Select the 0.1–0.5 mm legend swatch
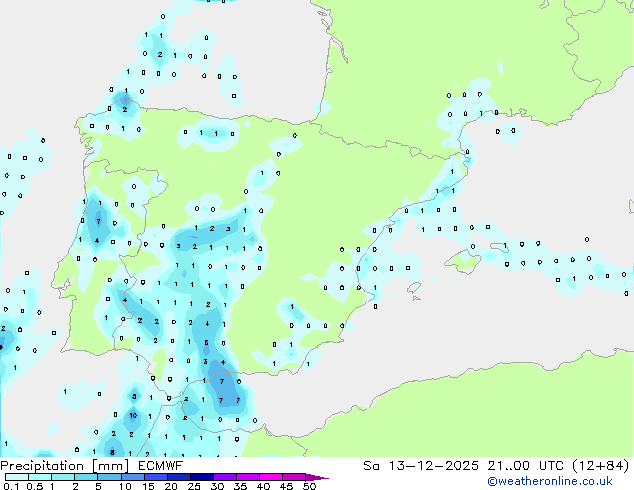 pos(17,477)
